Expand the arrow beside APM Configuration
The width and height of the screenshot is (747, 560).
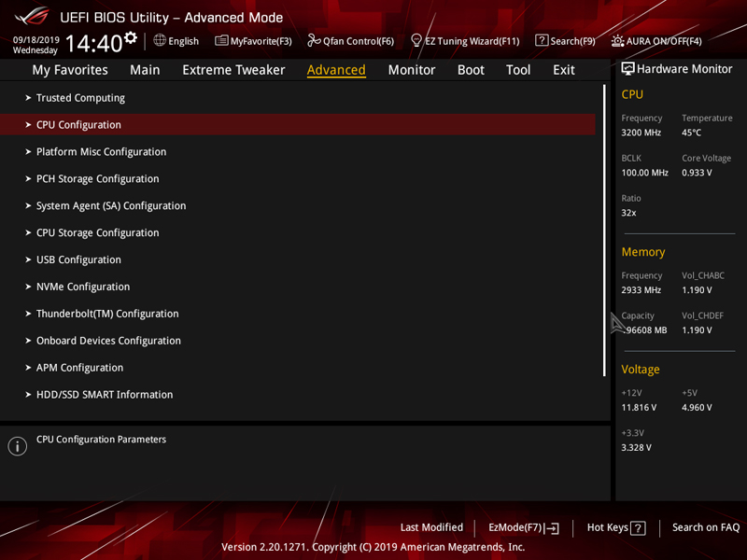28,368
